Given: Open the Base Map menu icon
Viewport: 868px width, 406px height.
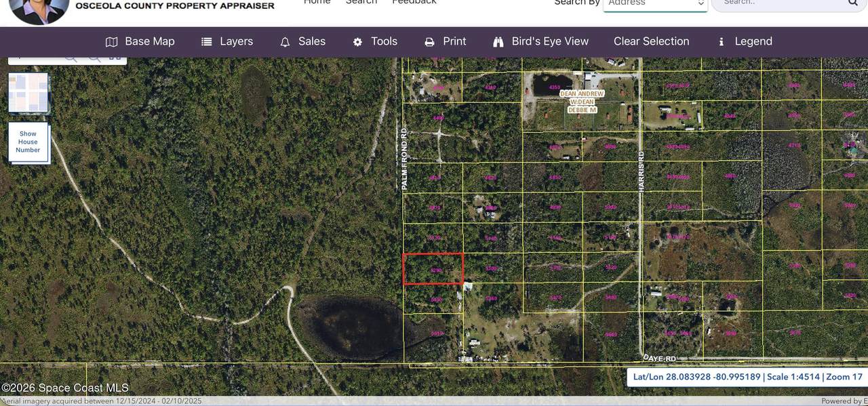Looking at the screenshot, I should point(112,42).
